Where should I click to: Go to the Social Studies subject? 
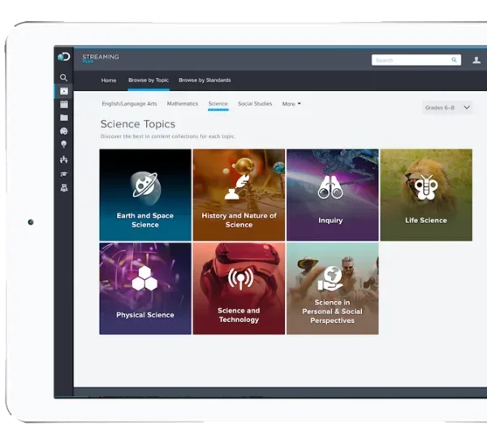coord(255,104)
